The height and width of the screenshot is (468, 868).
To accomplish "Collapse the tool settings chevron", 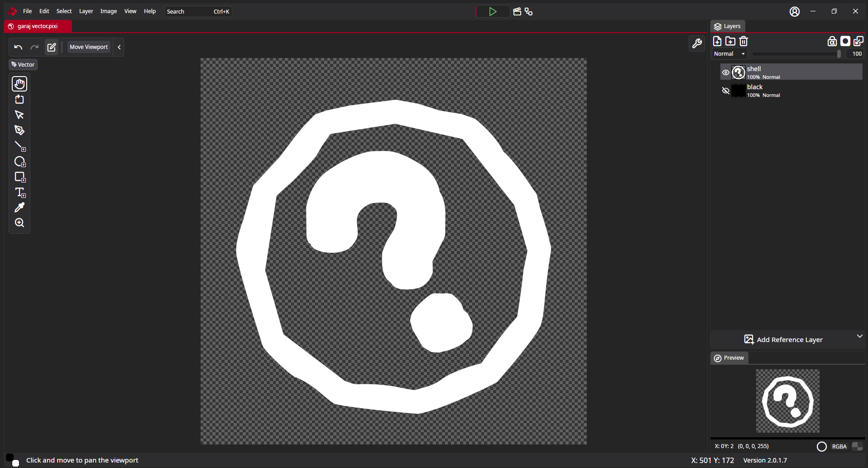I will (x=119, y=47).
